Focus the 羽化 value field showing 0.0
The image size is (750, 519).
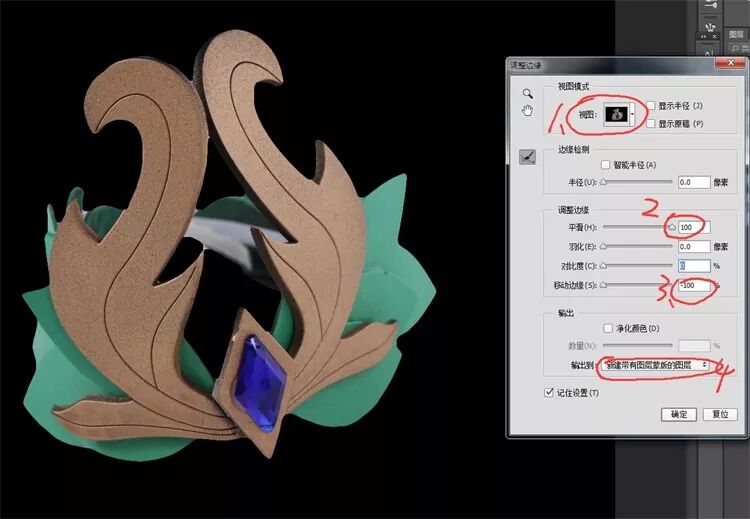(x=694, y=246)
